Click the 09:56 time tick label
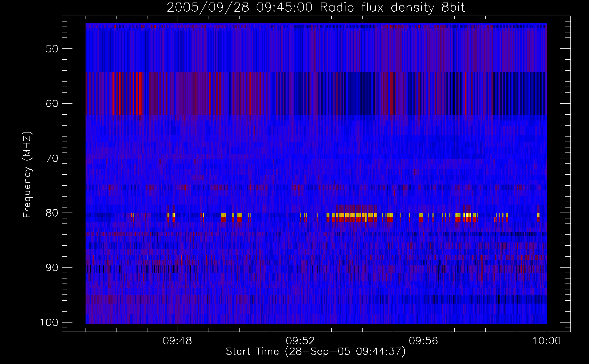 click(x=424, y=341)
